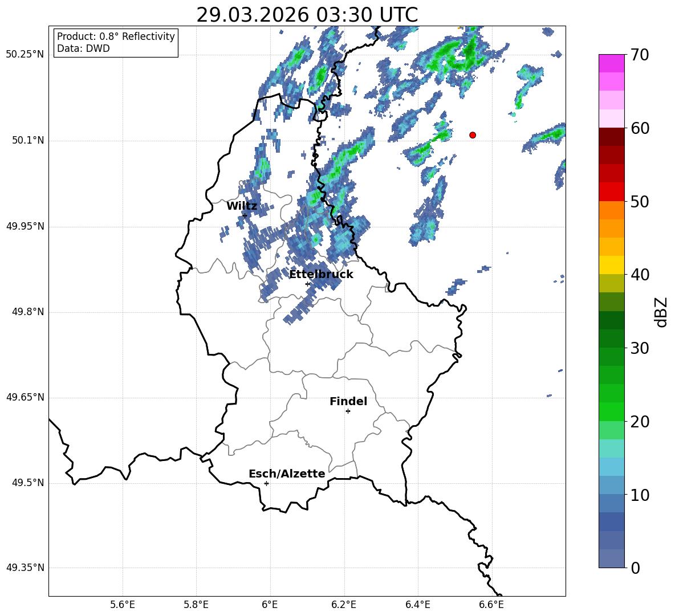Click the Ettelbruck city label
The width and height of the screenshot is (675, 616).
[x=321, y=275]
